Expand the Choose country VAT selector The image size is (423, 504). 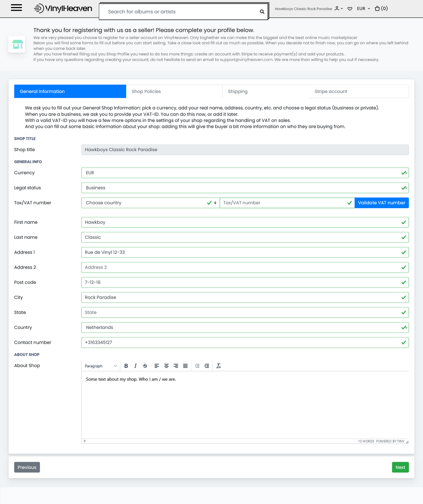click(150, 203)
